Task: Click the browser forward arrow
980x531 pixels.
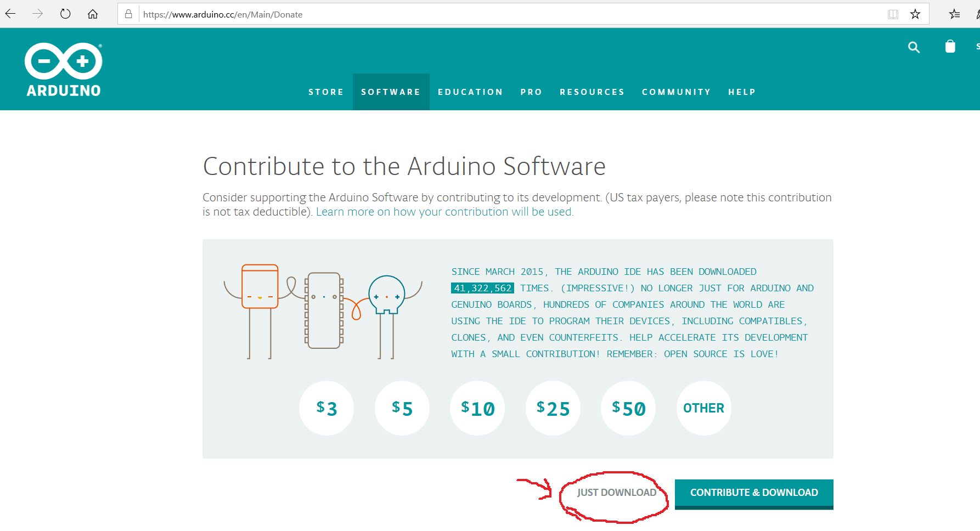Action: [38, 14]
